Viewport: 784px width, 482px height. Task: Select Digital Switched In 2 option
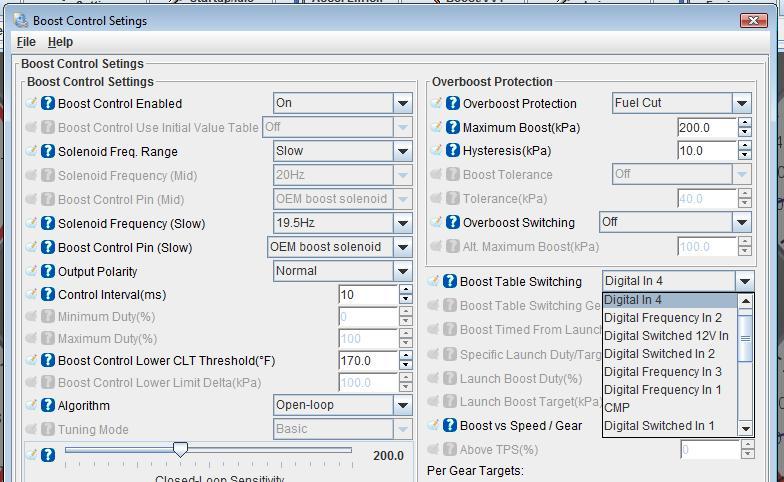670,354
